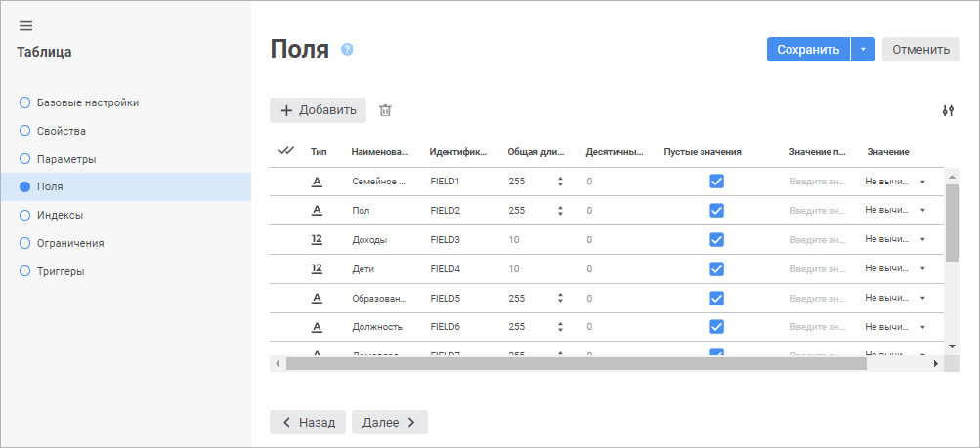Toggle empty values checkbox for FIELD3
Screen dimensions: 980x448
(716, 239)
